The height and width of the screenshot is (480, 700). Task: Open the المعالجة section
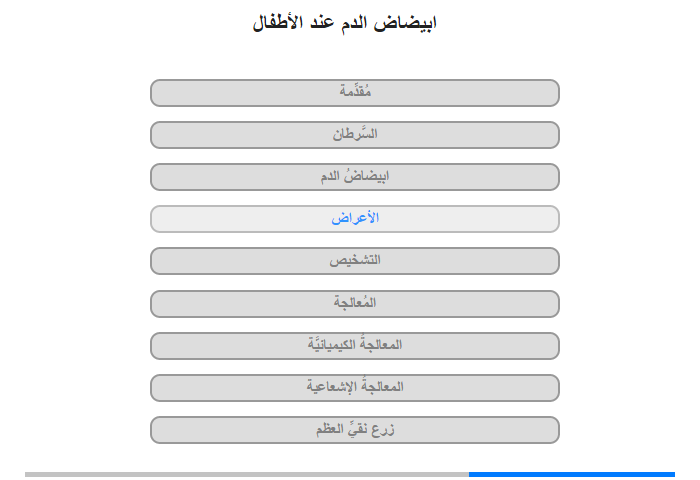(354, 304)
